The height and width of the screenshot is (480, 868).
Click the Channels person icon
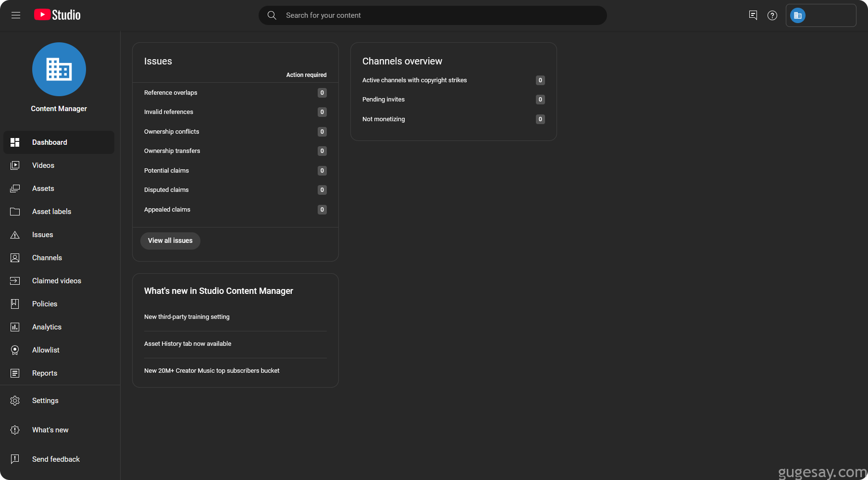click(15, 258)
